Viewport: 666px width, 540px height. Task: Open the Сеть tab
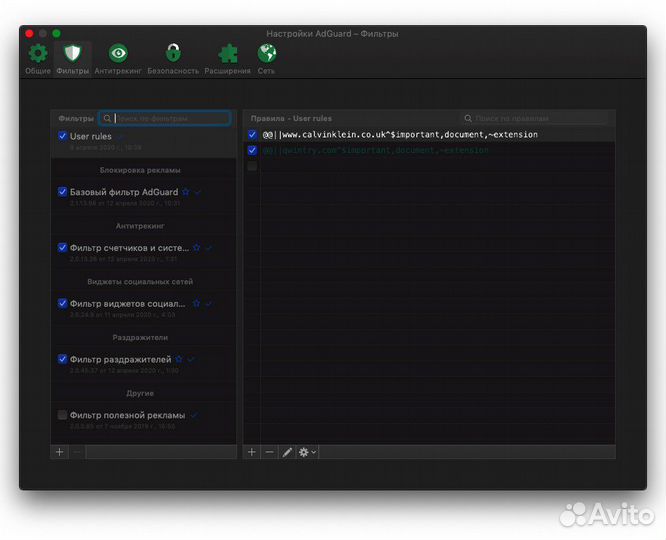click(266, 59)
